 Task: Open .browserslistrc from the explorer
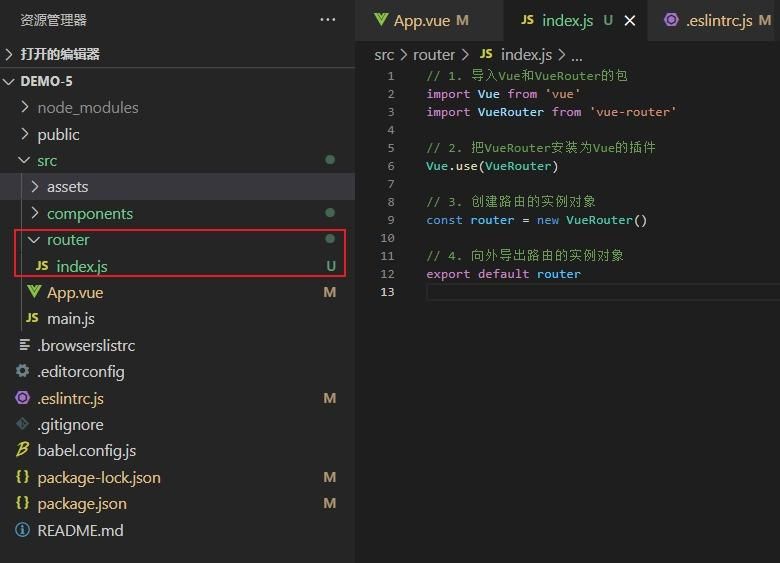(86, 345)
